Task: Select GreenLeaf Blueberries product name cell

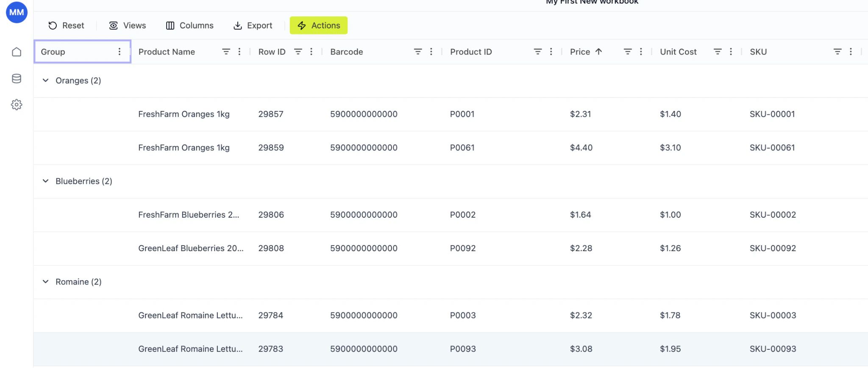Action: [x=191, y=248]
